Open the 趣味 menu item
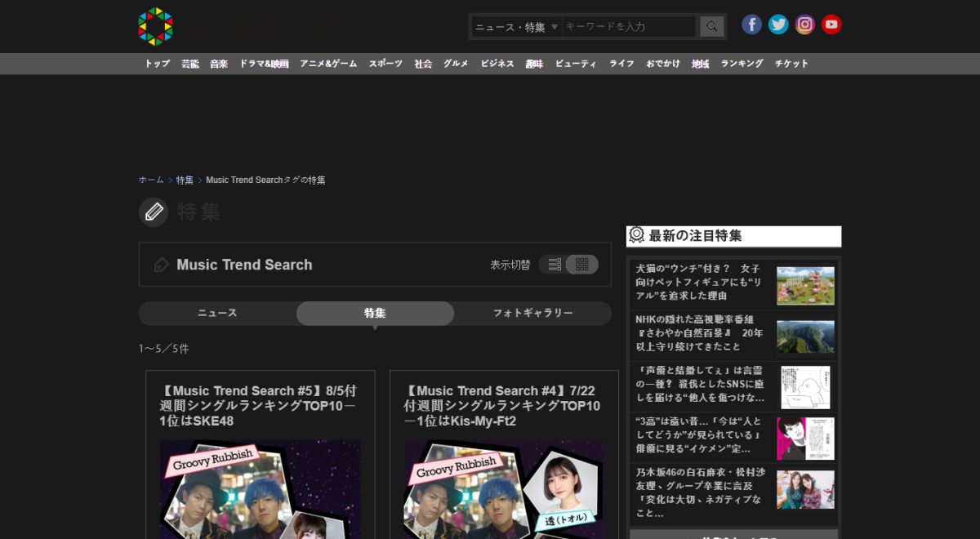This screenshot has width=980, height=539. coord(534,64)
